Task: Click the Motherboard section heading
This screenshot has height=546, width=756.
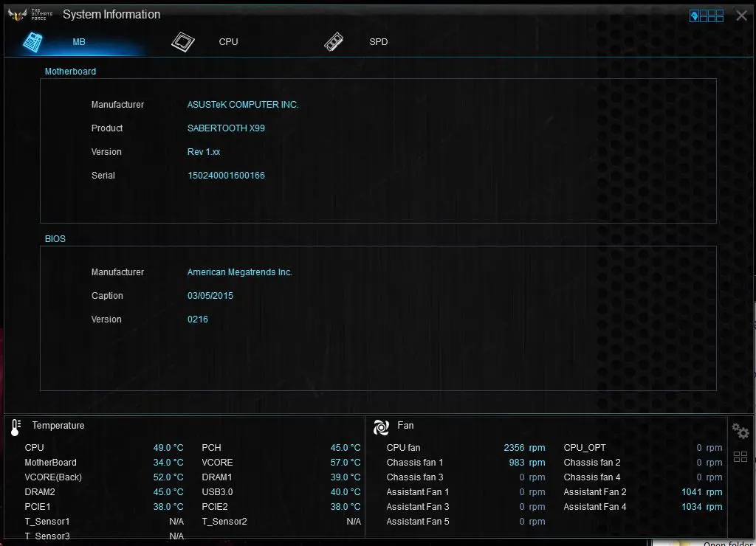Action: [x=70, y=72]
